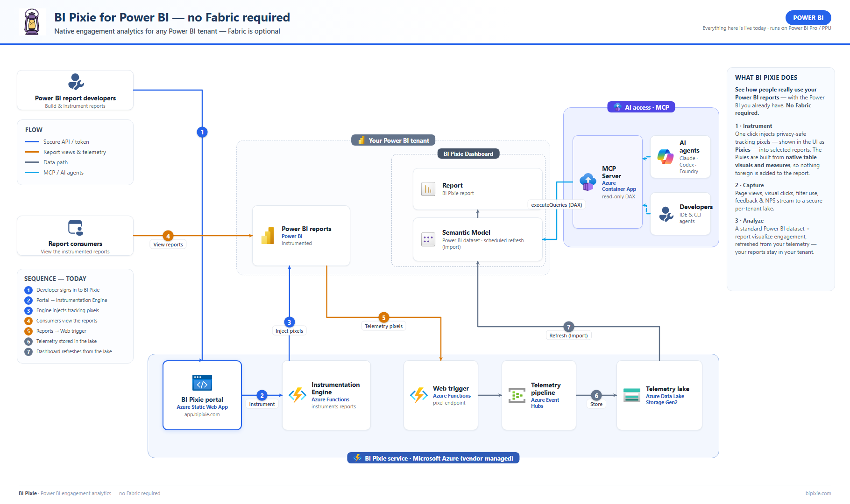Screen dimensions: 850x504
Task: Click the Report consumers tablet icon
Action: (75, 228)
